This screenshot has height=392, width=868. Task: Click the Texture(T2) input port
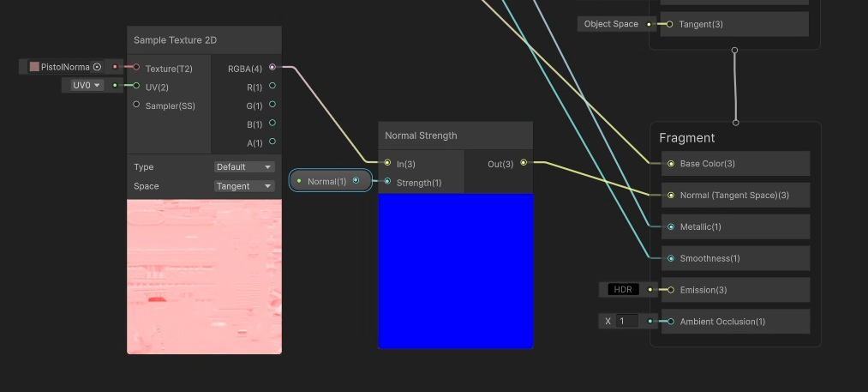click(136, 67)
